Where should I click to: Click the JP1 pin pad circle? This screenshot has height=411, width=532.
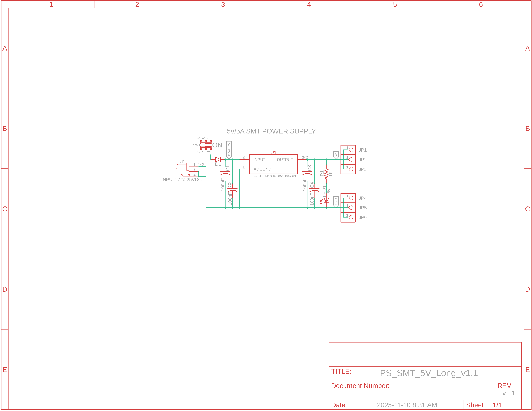[351, 150]
